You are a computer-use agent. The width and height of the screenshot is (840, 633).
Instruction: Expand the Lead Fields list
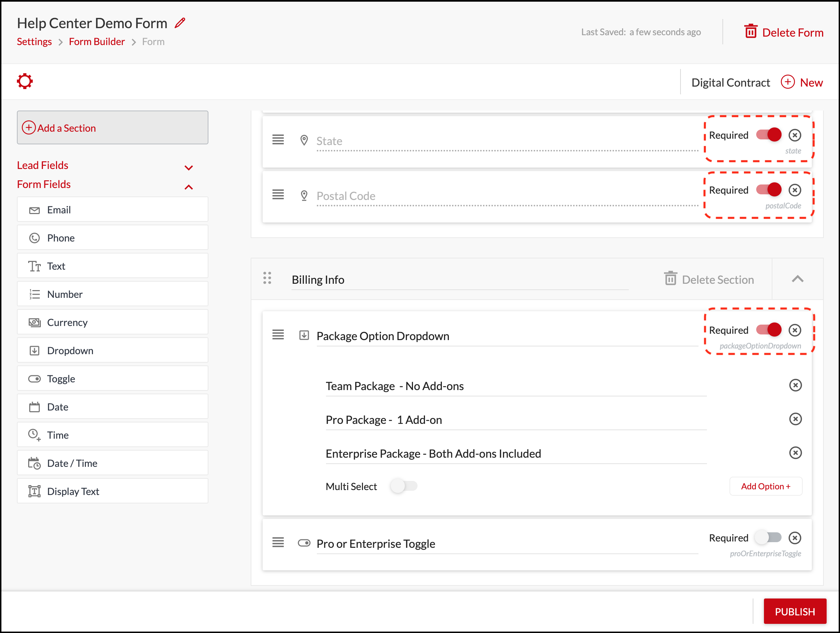tap(189, 168)
